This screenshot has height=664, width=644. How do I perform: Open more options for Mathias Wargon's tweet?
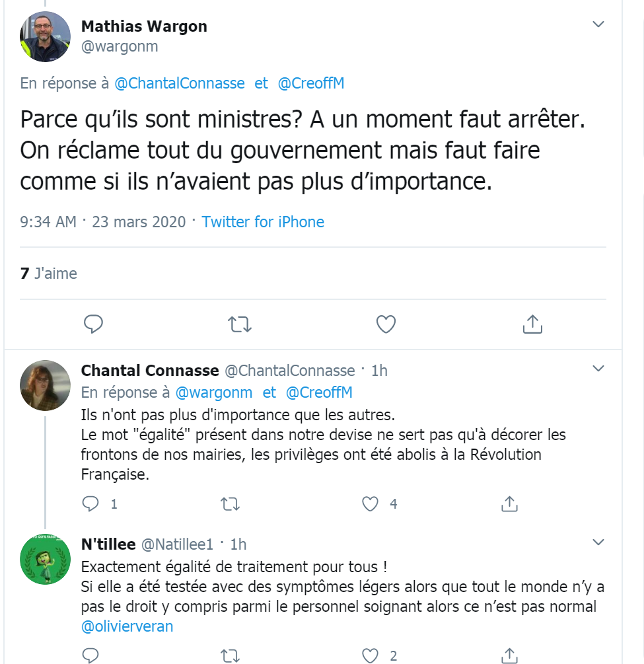(598, 25)
